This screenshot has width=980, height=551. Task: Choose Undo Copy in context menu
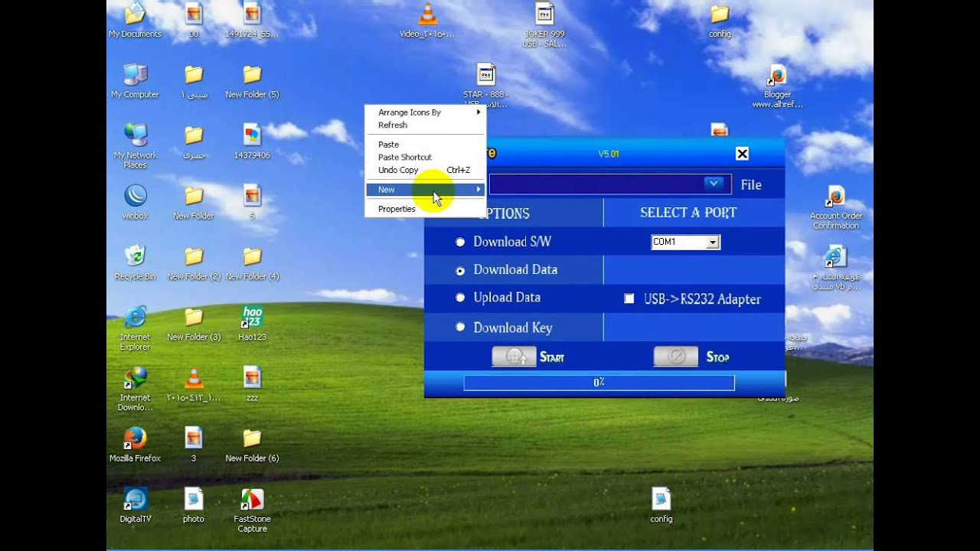[x=425, y=170]
